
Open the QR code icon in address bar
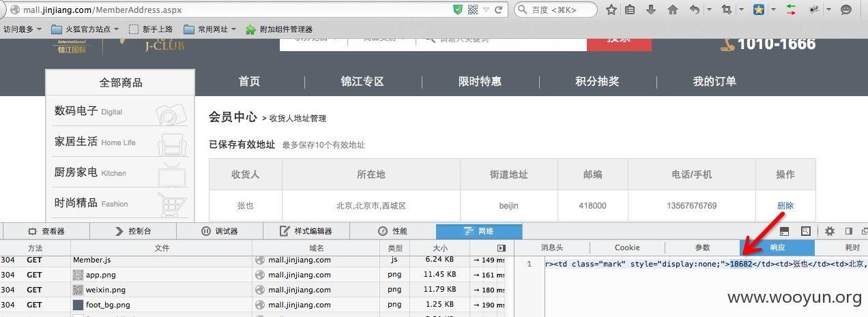(x=473, y=10)
